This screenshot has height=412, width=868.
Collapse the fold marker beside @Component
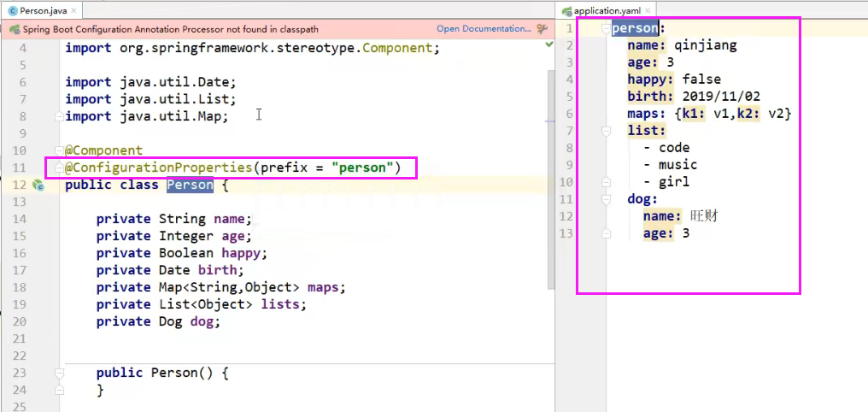pos(59,150)
